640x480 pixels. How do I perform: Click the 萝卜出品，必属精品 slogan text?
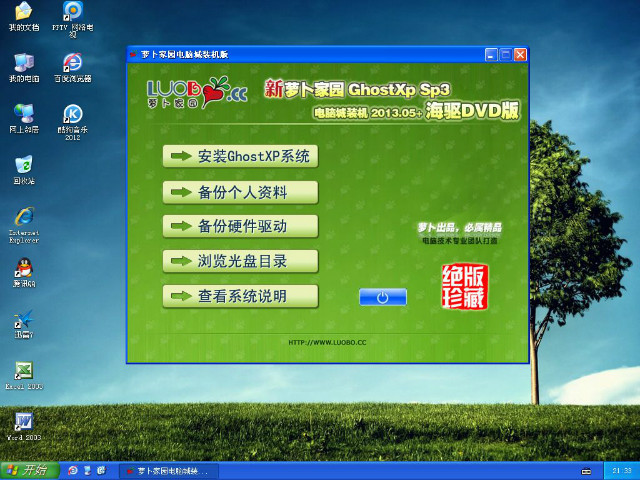tap(460, 228)
